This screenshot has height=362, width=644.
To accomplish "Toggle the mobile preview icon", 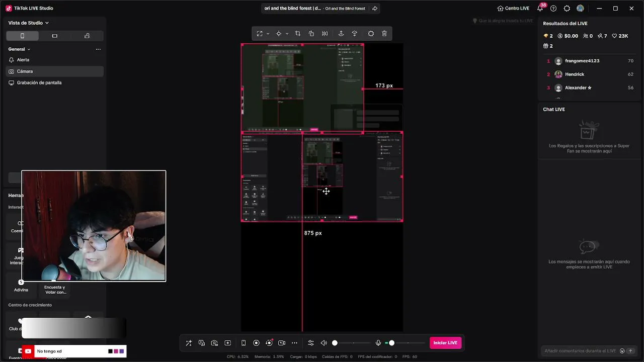I will [244, 343].
